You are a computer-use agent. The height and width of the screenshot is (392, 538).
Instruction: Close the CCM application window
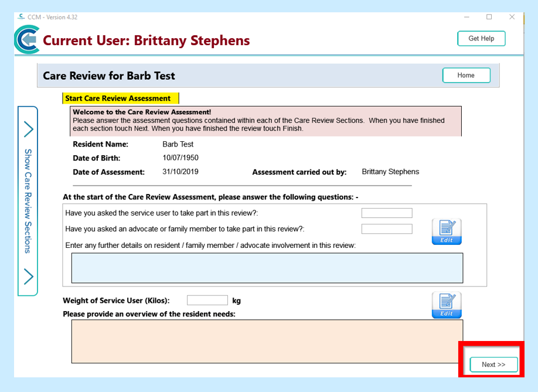tap(512, 17)
